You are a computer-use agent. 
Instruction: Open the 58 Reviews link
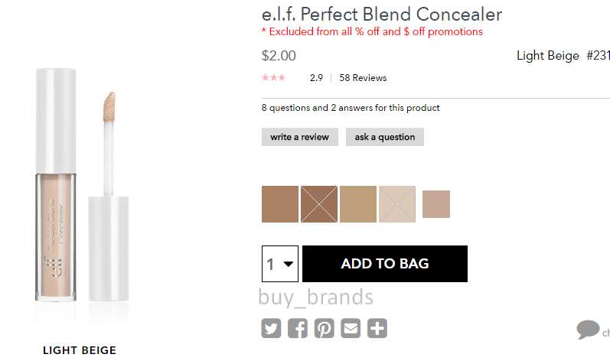[363, 78]
